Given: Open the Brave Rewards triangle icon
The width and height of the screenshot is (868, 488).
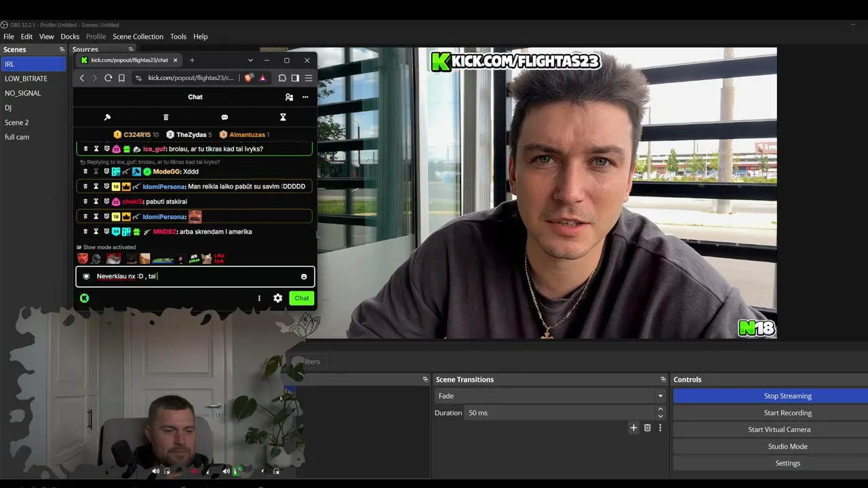Looking at the screenshot, I should pyautogui.click(x=262, y=78).
